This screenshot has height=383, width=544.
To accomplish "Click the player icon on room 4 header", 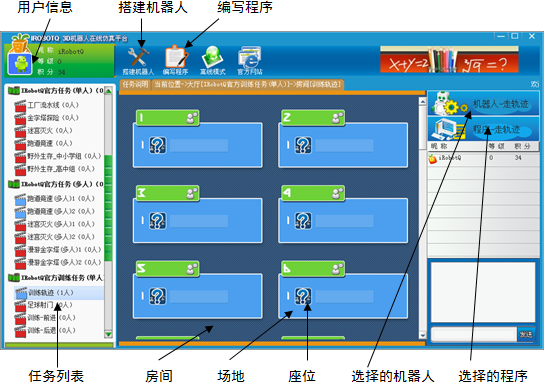I will [x=337, y=193].
